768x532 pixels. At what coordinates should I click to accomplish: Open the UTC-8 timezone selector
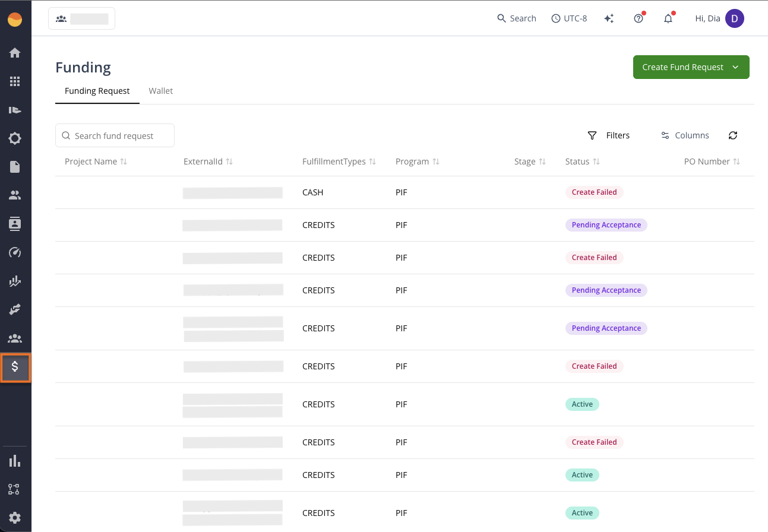point(569,18)
